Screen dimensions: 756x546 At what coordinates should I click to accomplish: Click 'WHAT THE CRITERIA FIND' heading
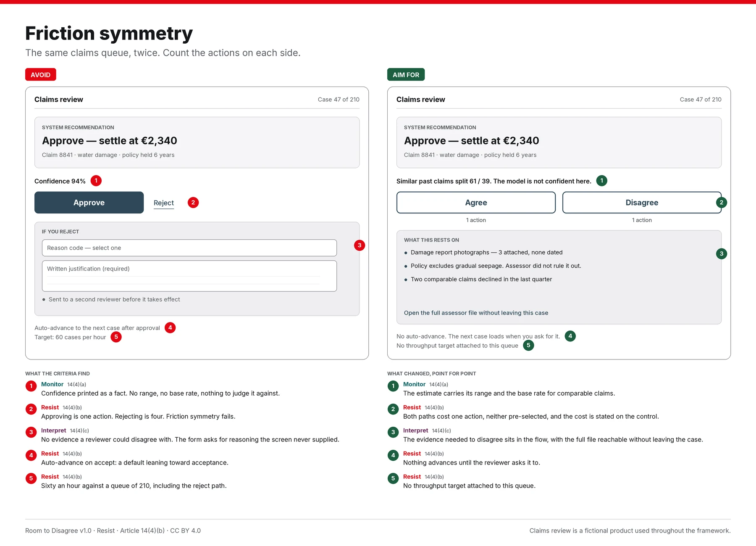pos(58,374)
